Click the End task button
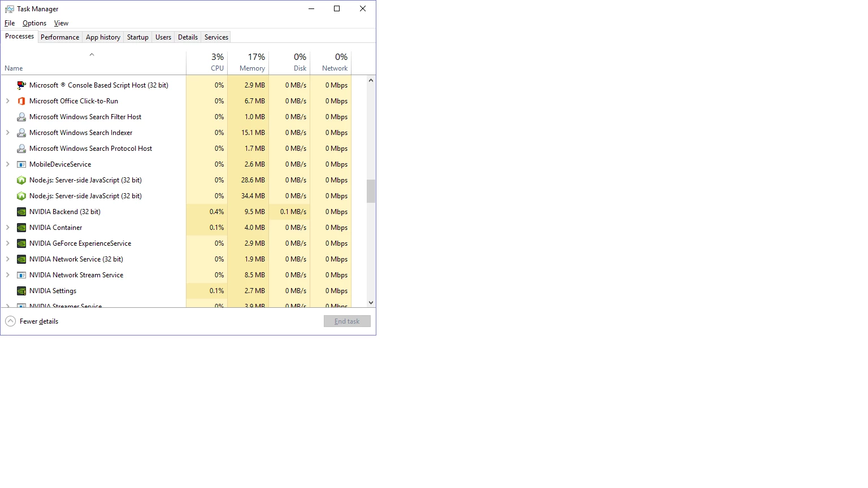This screenshot has height=488, width=868. tap(347, 321)
